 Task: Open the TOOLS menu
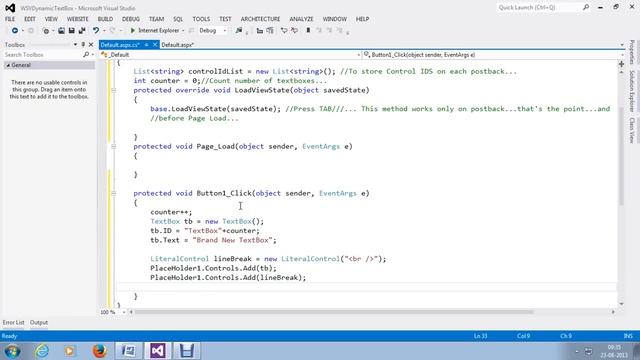pyautogui.click(x=201, y=19)
